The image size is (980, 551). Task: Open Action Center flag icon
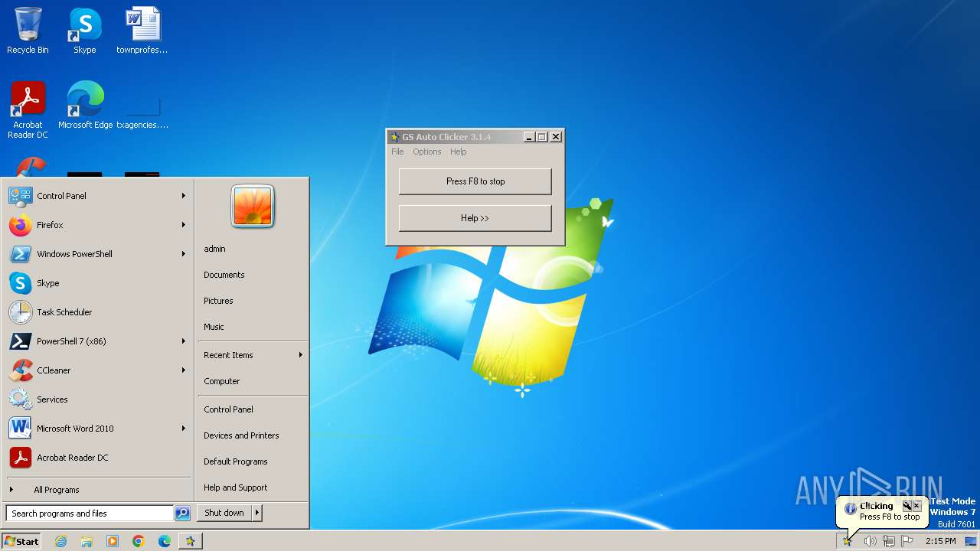point(907,541)
